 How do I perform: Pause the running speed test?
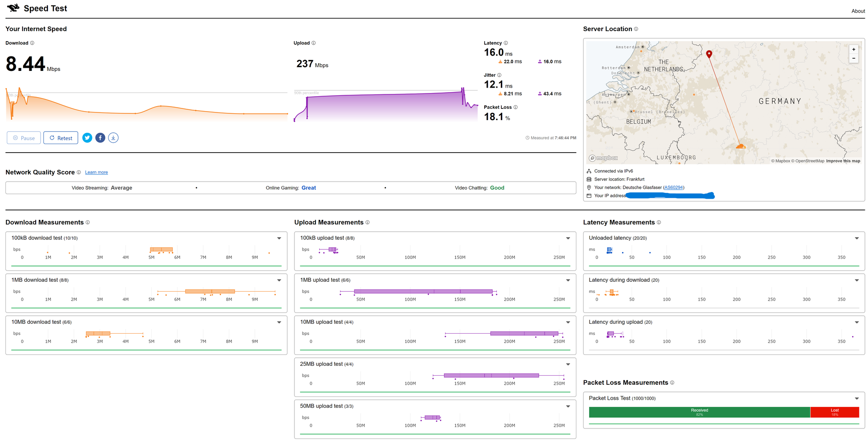click(x=24, y=138)
